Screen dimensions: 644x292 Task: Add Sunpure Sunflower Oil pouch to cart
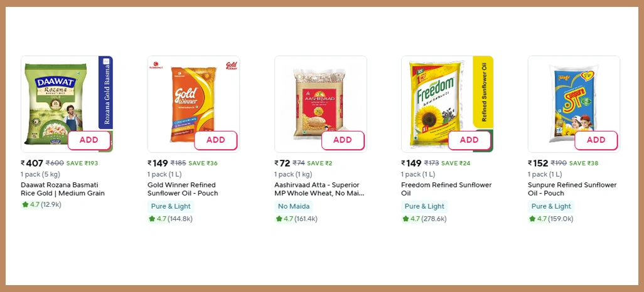tap(596, 140)
